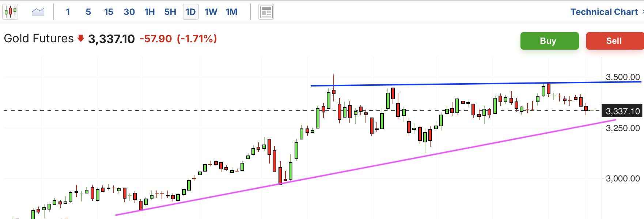Click the 3,337.10 price next to Gold Futures

[111, 39]
